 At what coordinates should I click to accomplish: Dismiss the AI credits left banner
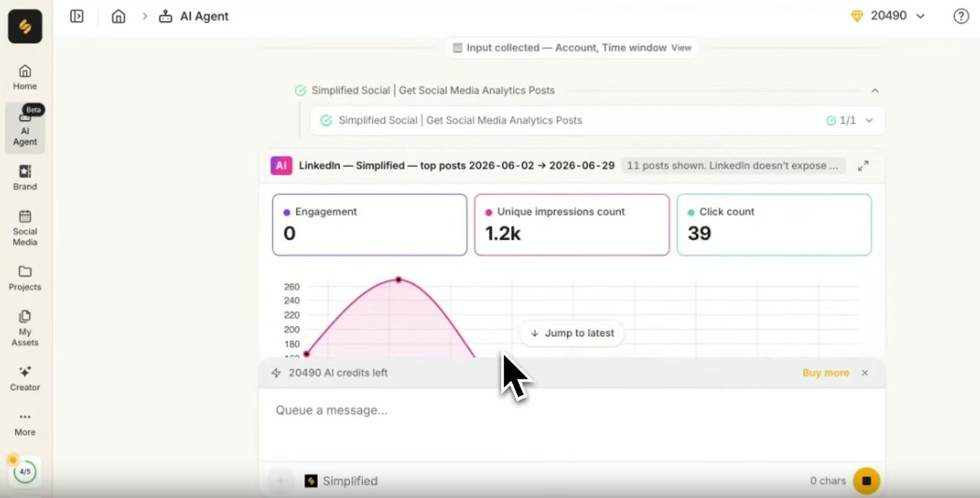pos(865,373)
